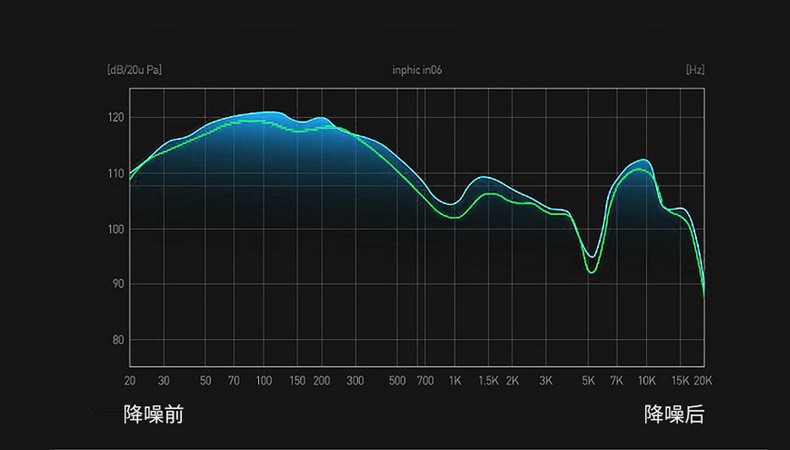Click the 200 frequency axis label
Screen dimensions: 790x450
tap(321, 381)
